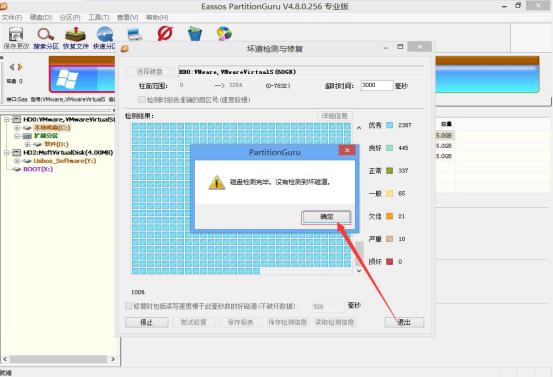Click the tree panel's right scroll arrow
This screenshot has width=553, height=377.
(113, 359)
